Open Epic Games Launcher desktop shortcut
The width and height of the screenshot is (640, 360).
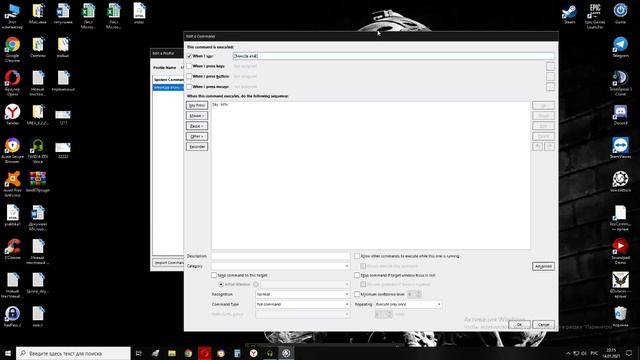pyautogui.click(x=595, y=16)
